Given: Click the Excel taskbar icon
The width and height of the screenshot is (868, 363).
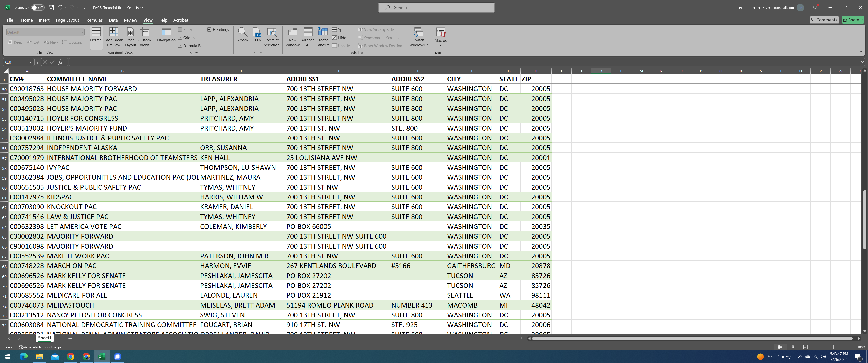Looking at the screenshot, I should [x=102, y=357].
